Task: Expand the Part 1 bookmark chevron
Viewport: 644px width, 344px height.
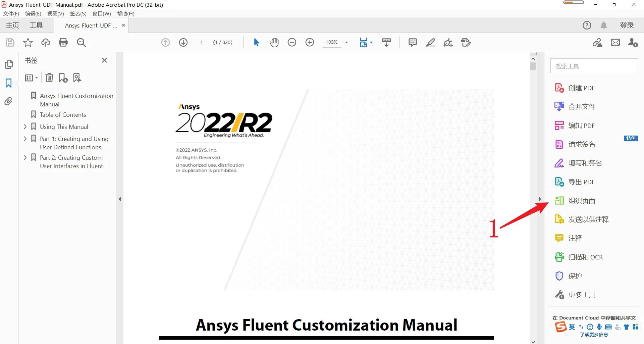Action: 25,139
